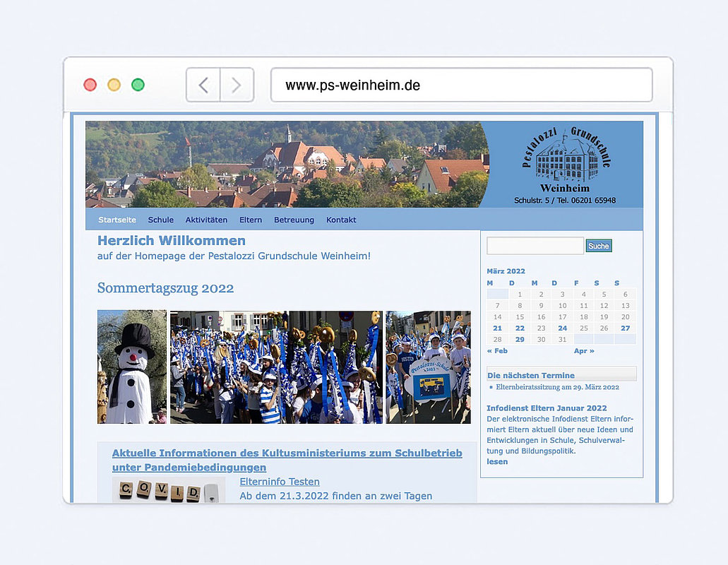Open the Startseite menu item
The width and height of the screenshot is (728, 565).
[x=117, y=220]
